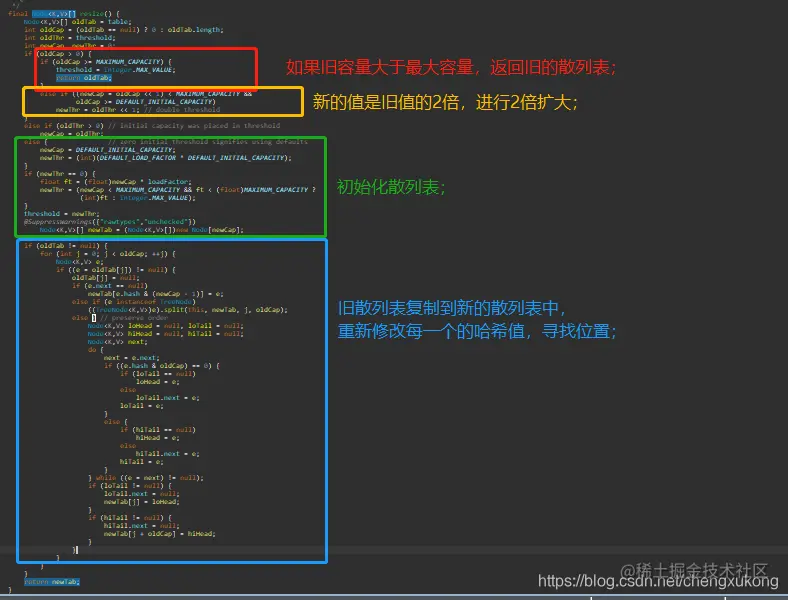Click the line "hiHead = e;"

point(158,438)
